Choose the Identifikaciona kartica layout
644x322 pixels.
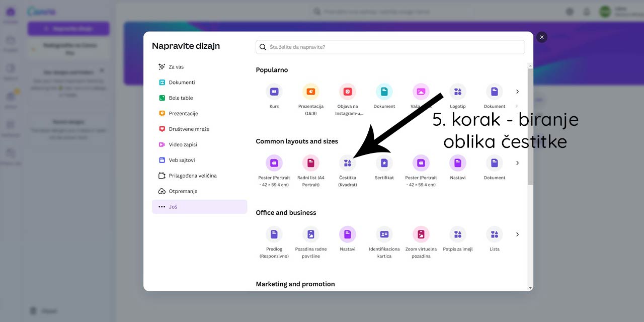pyautogui.click(x=384, y=234)
